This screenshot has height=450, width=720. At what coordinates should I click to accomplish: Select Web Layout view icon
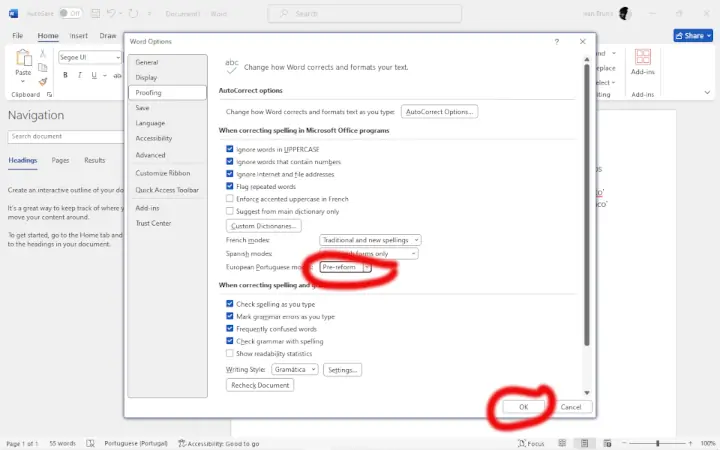coord(607,443)
